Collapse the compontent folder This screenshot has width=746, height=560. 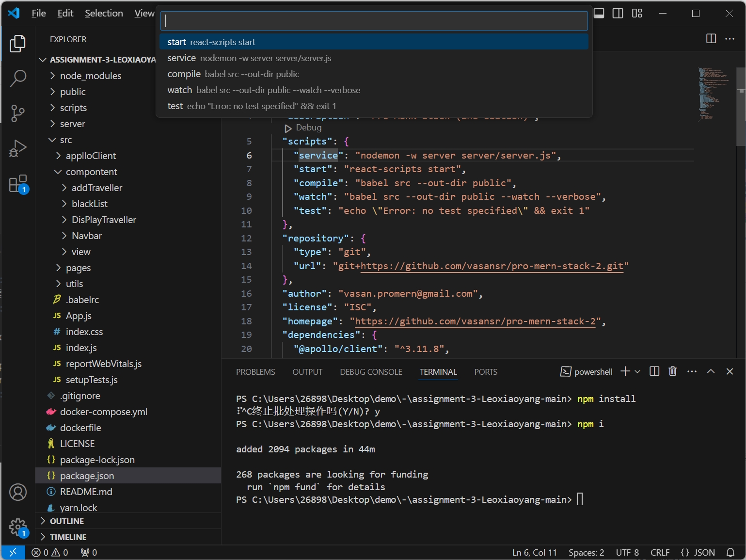tap(91, 172)
